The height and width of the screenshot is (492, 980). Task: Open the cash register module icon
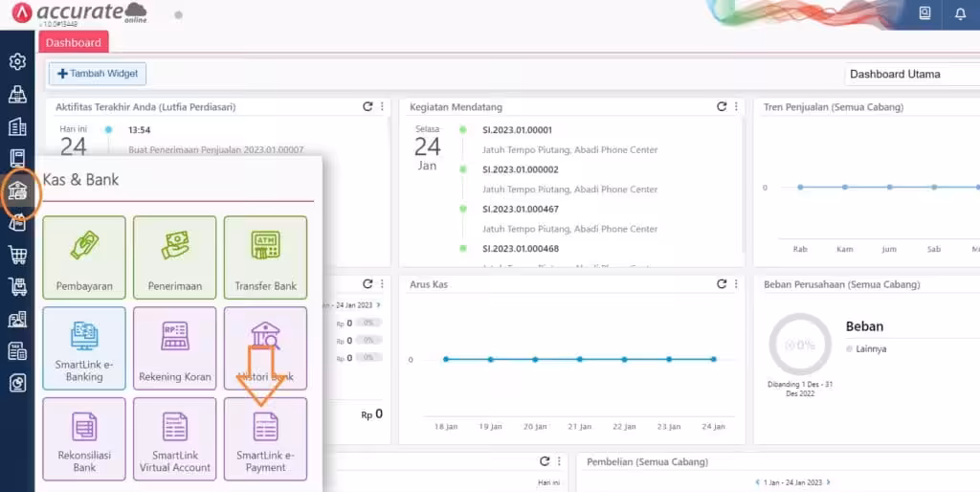coord(17,94)
